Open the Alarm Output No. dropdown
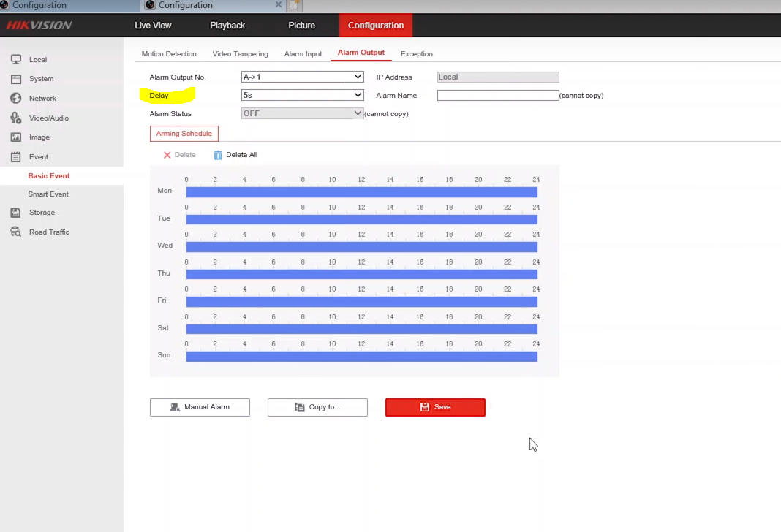781x532 pixels. 302,77
